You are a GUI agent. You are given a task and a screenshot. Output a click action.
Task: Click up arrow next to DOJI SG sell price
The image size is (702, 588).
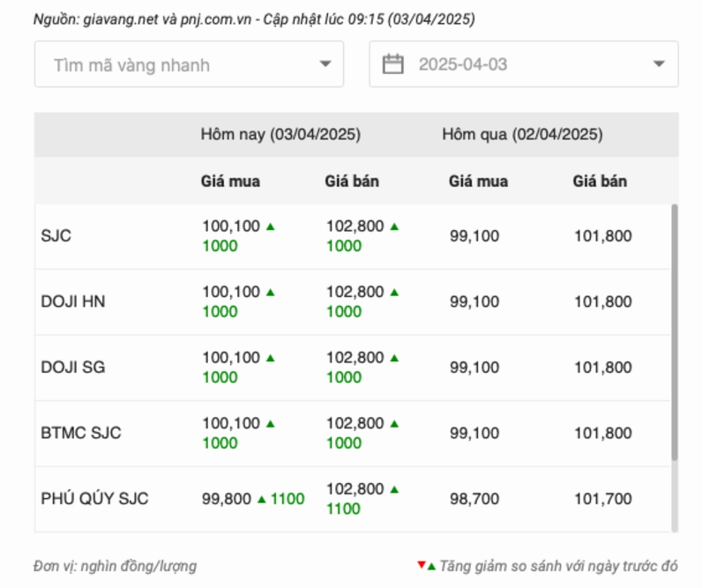tap(394, 358)
